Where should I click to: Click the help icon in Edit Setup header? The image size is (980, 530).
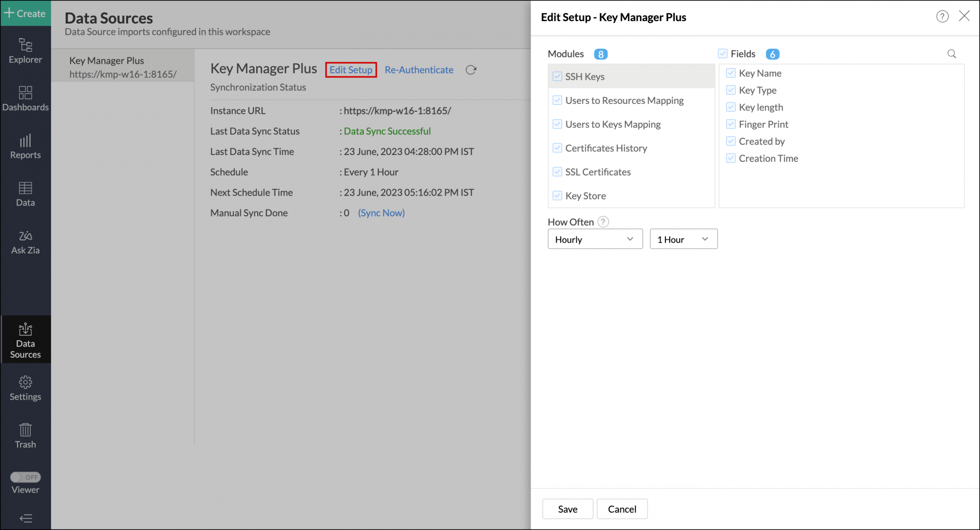coord(942,17)
